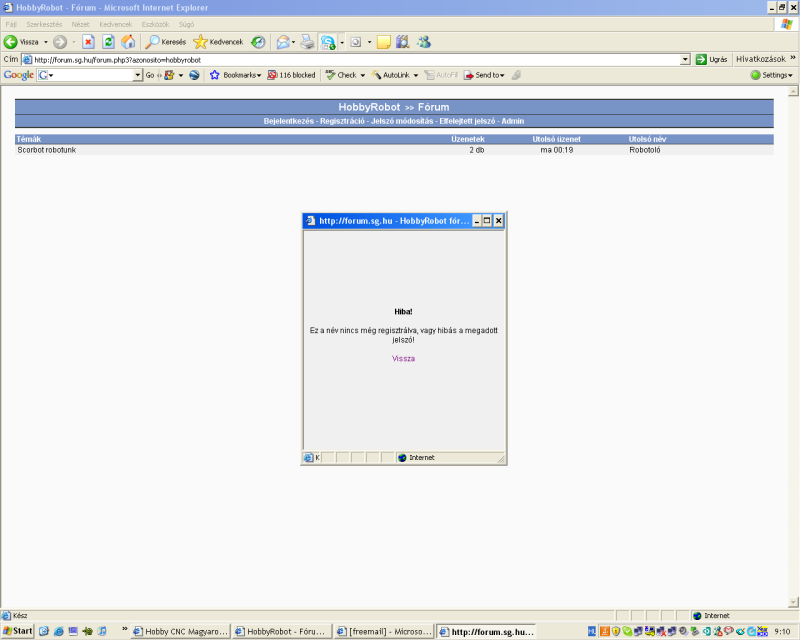Go to the Home page icon
The image size is (800, 640).
pos(128,42)
